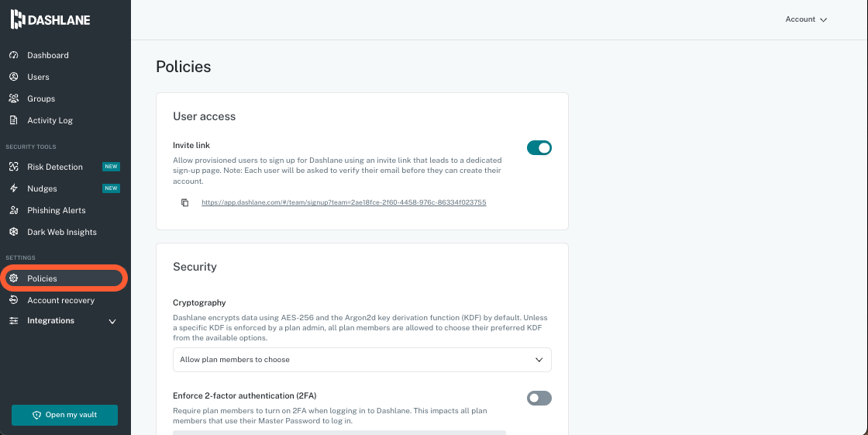Turn off the Invite link toggle
This screenshot has height=435, width=868.
coord(539,147)
